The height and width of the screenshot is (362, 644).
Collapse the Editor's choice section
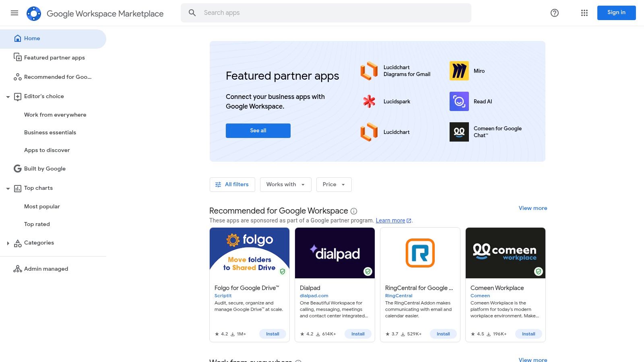pos(8,97)
